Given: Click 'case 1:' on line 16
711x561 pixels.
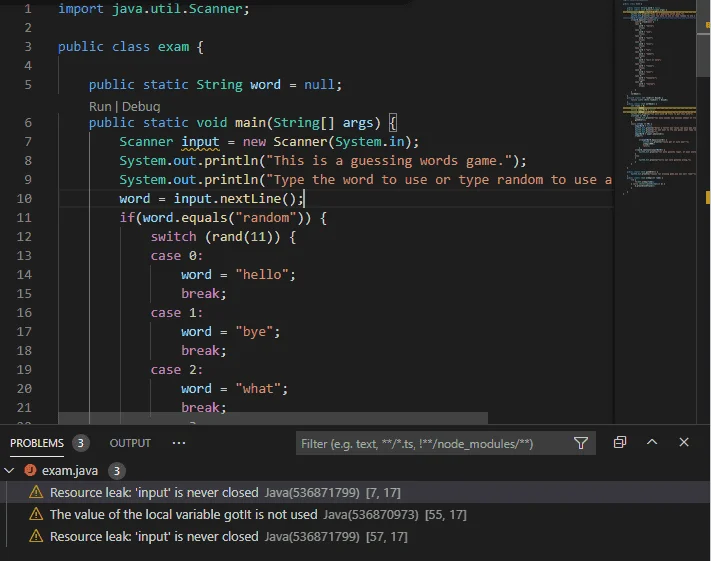Looking at the screenshot, I should 176,313.
